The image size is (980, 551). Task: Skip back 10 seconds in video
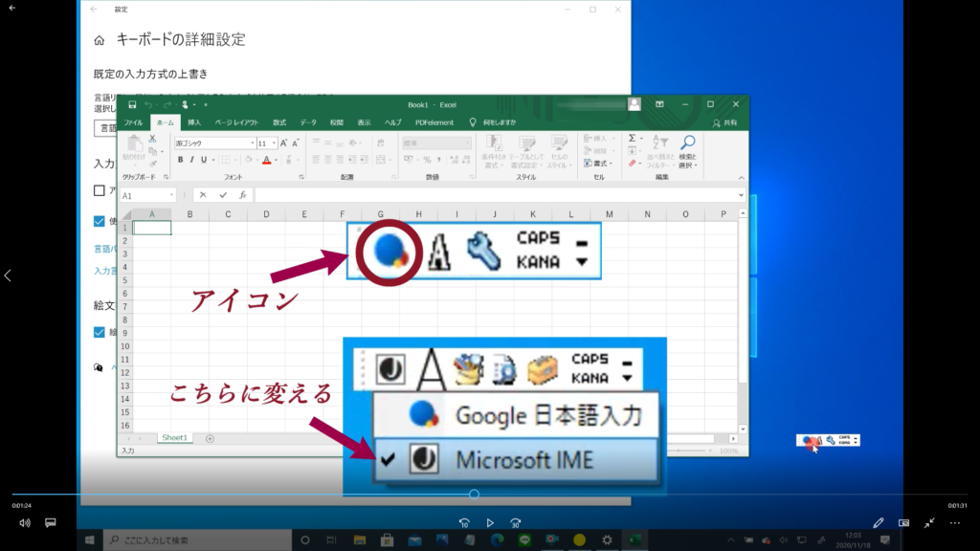coord(464,523)
